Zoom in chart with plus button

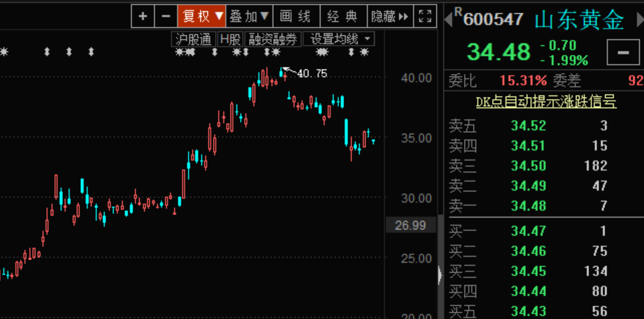click(143, 17)
